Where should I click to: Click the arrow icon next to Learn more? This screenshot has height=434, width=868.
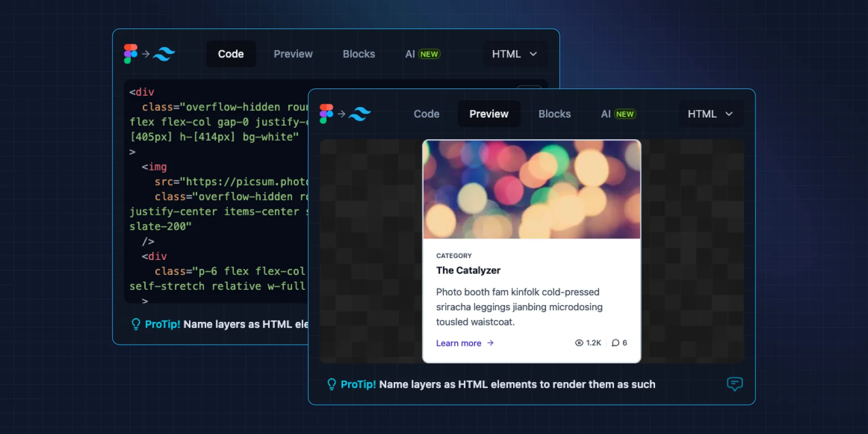pos(491,343)
